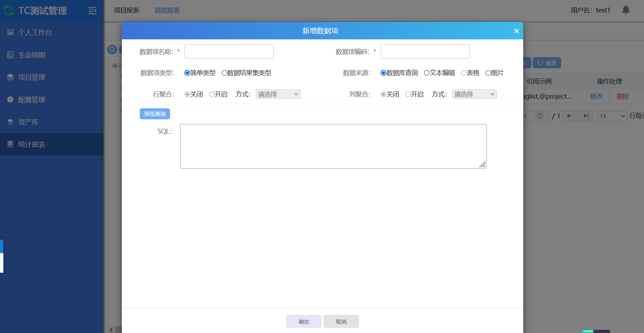Close the 新增数据项 dialog
Screen dimensions: 644x333
pyautogui.click(x=516, y=31)
